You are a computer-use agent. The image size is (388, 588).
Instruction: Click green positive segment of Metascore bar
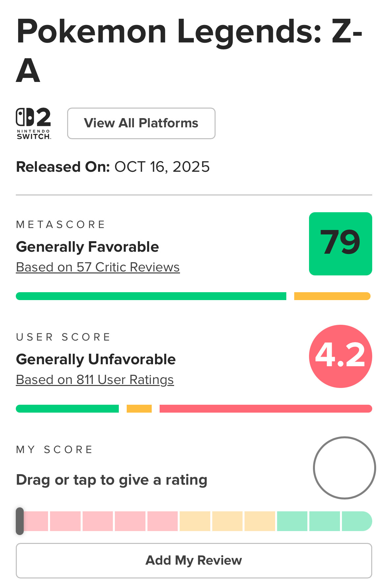(151, 296)
